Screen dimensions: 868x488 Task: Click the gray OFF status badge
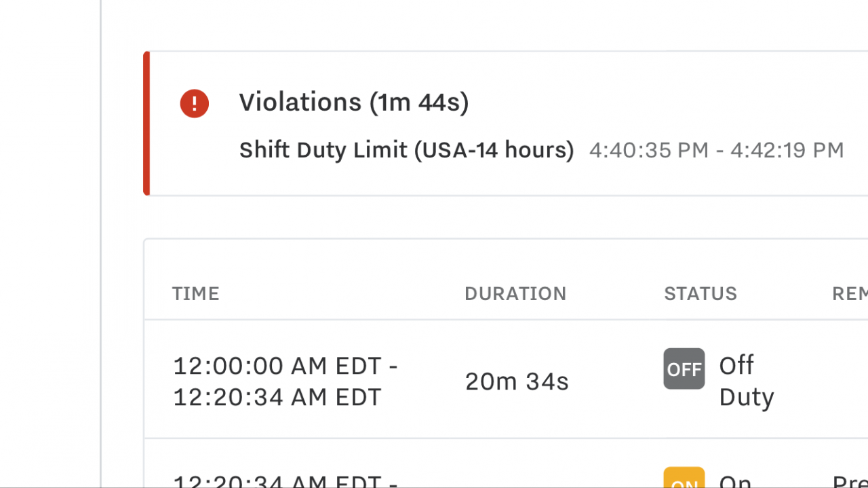[x=684, y=369]
